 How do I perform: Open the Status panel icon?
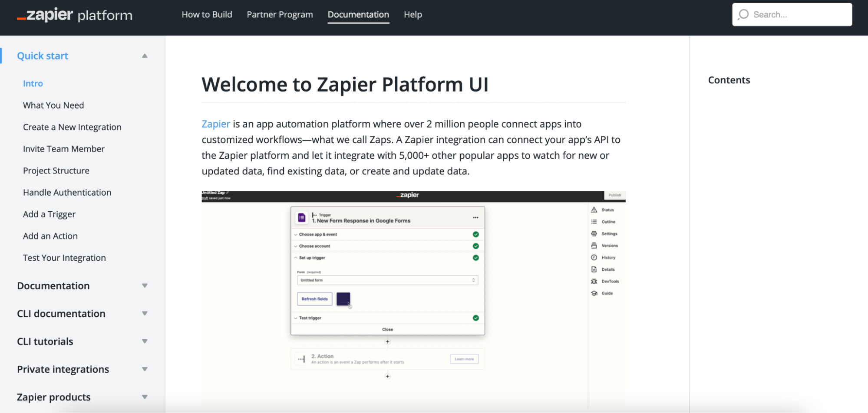[594, 210]
